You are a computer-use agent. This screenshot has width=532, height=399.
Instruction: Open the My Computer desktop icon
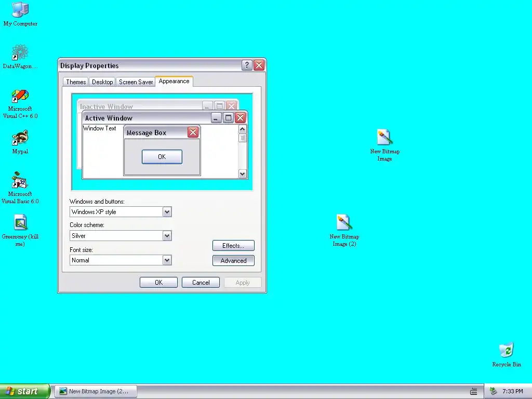click(20, 14)
